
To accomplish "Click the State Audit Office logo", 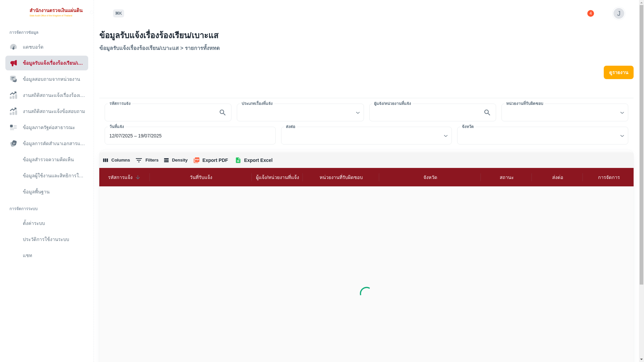I will tap(56, 12).
